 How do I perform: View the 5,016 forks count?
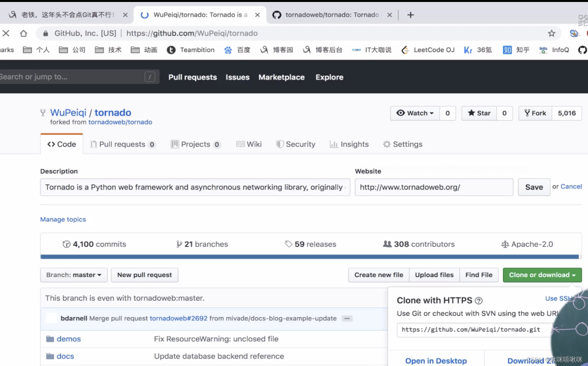(567, 113)
